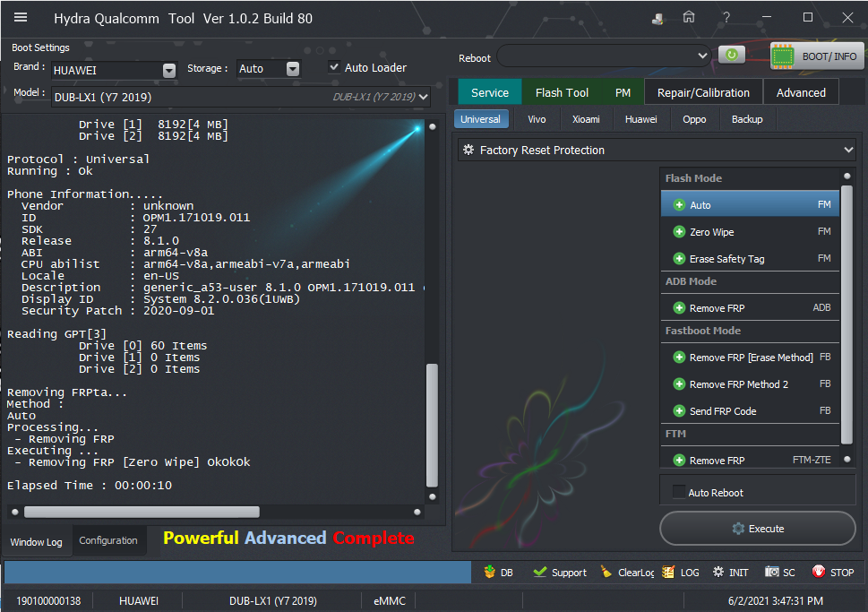868x612 pixels.
Task: Select Erase Safety Tag option
Action: pyautogui.click(x=750, y=258)
